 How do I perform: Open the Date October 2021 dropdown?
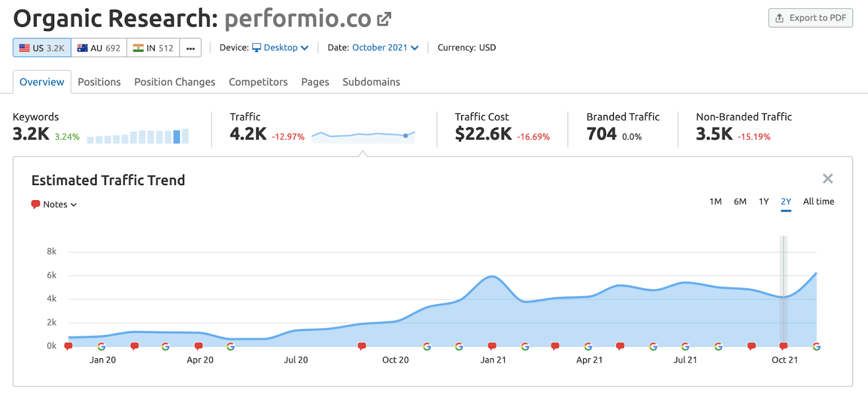point(385,48)
